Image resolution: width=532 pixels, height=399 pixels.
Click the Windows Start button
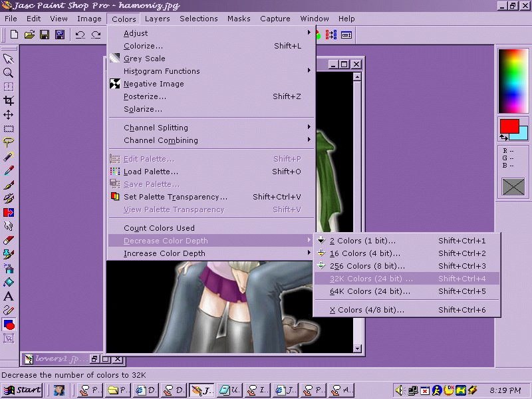[23, 390]
